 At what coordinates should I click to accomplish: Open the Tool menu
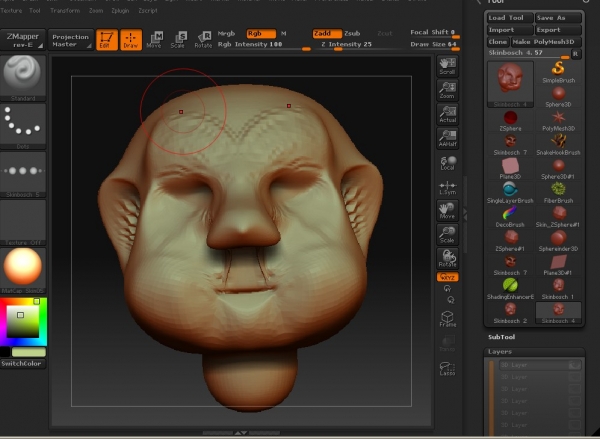[35, 11]
